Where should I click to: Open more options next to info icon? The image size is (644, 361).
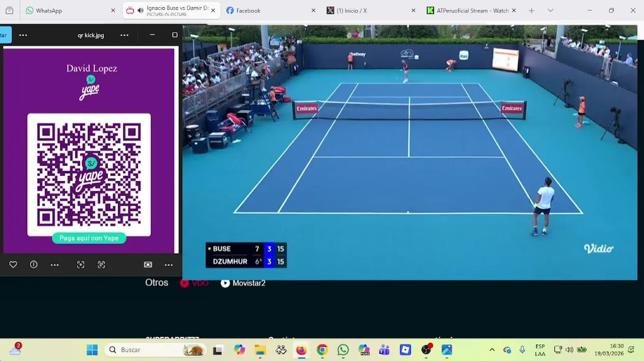(x=54, y=265)
